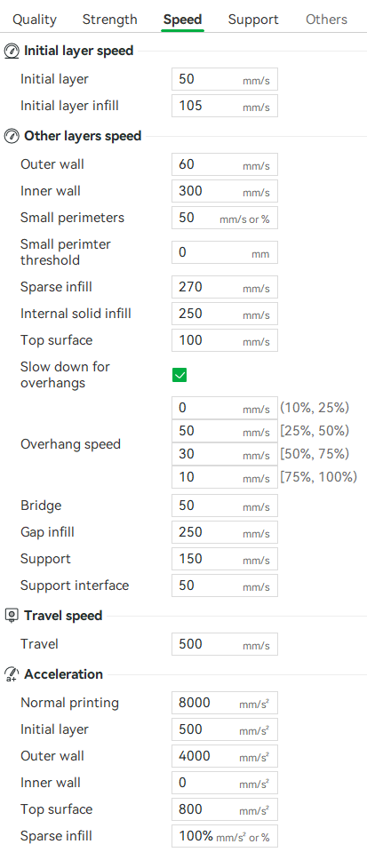The image size is (367, 868).
Task: Open the Sparse infill acceleration combo box
Action: (x=225, y=836)
